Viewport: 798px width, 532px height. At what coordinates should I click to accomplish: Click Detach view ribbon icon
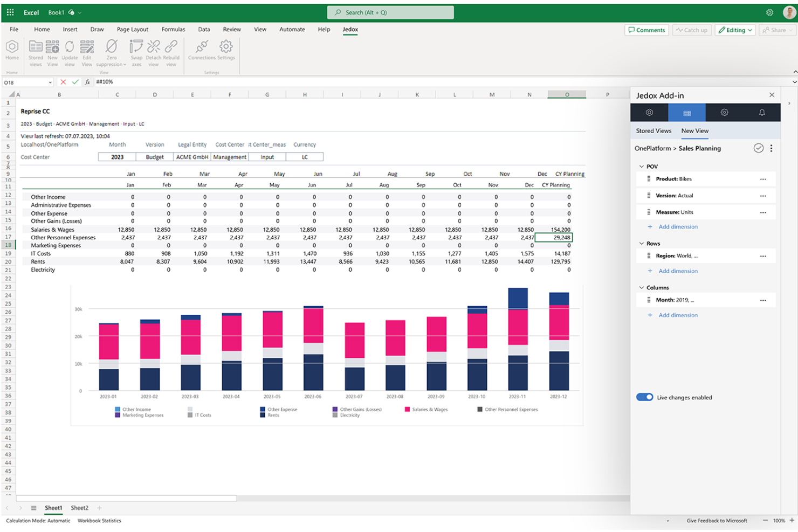tap(154, 53)
